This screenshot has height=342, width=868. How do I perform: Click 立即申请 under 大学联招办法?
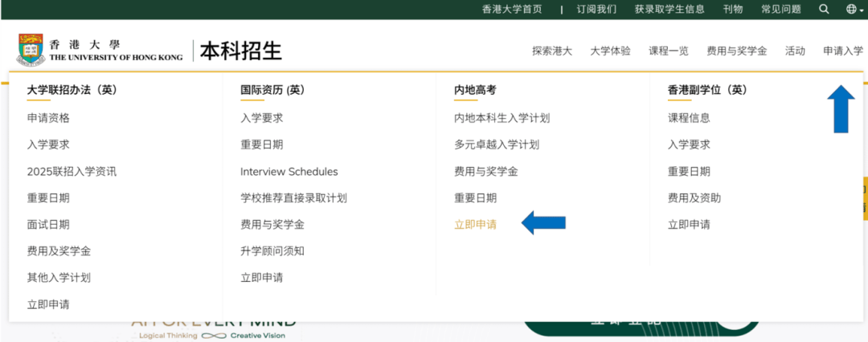point(48,304)
